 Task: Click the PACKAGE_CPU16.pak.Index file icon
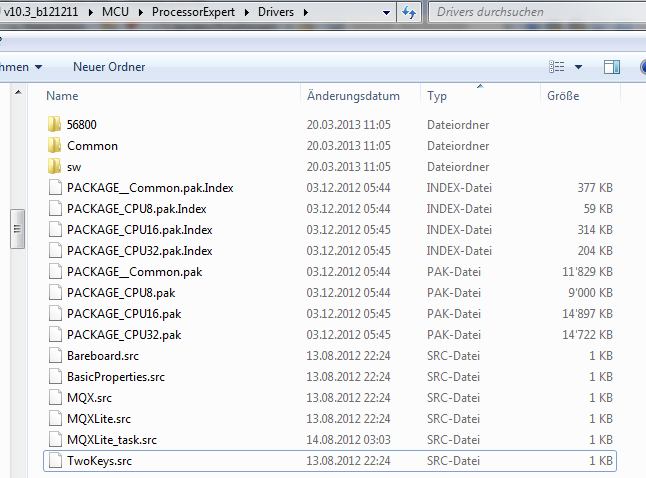point(55,230)
